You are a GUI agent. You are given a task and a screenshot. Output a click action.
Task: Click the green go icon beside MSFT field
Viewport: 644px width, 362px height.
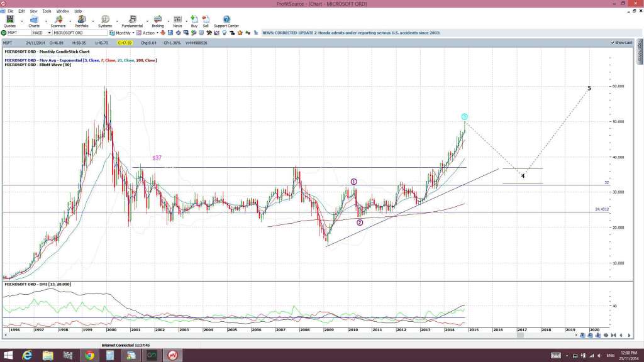[4, 33]
